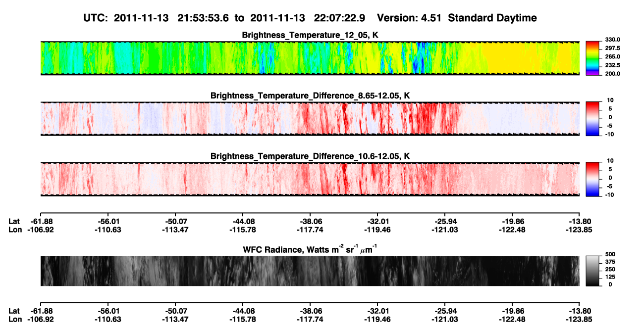Click longitude -110.63 under the WFC Radiance panel

[107, 320]
